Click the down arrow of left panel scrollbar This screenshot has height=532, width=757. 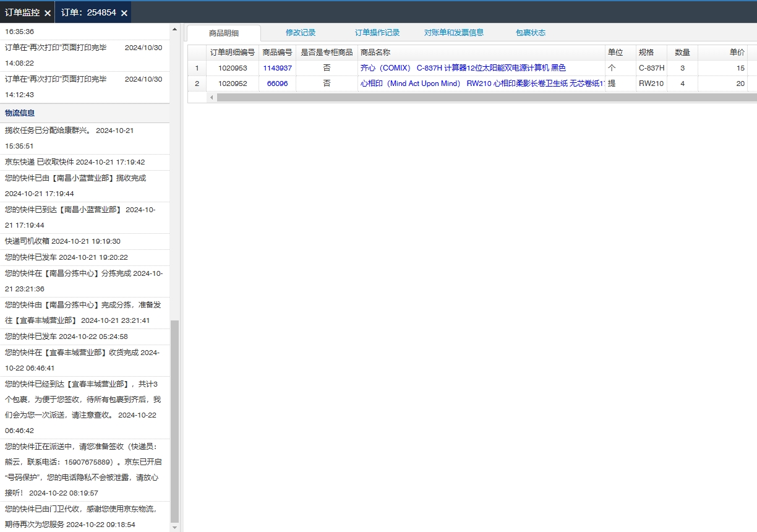pyautogui.click(x=174, y=527)
